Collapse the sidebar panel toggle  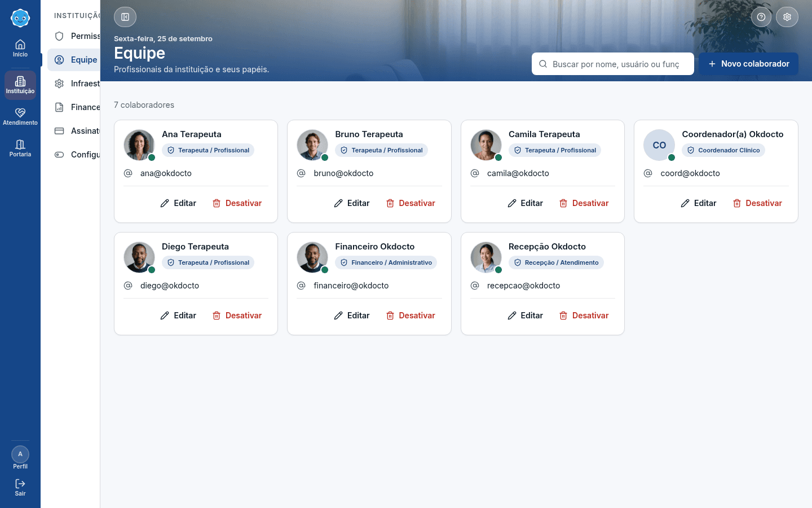(x=125, y=17)
